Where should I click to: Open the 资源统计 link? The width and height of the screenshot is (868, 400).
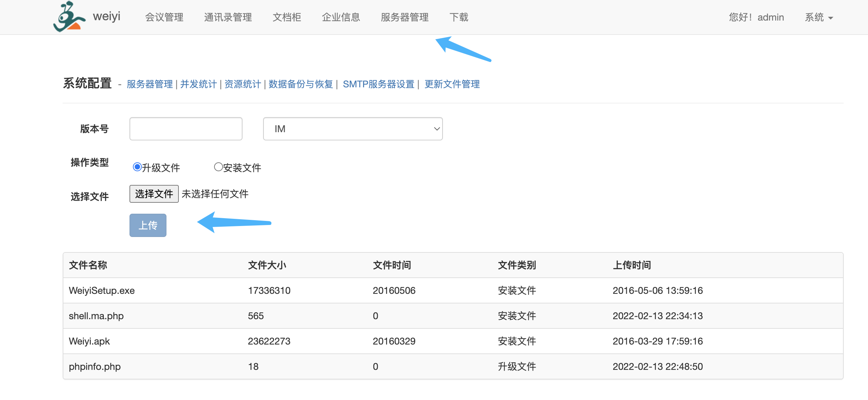pyautogui.click(x=243, y=84)
